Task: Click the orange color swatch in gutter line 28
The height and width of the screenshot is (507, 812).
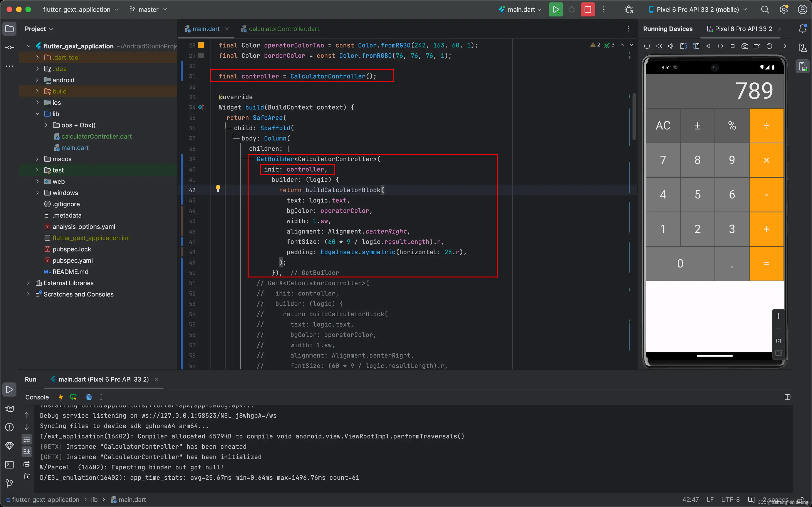Action: coord(201,45)
